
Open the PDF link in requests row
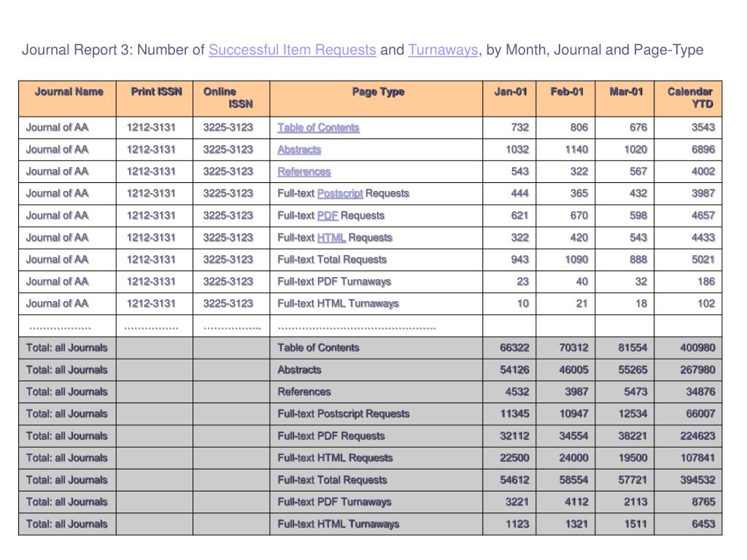pos(328,215)
